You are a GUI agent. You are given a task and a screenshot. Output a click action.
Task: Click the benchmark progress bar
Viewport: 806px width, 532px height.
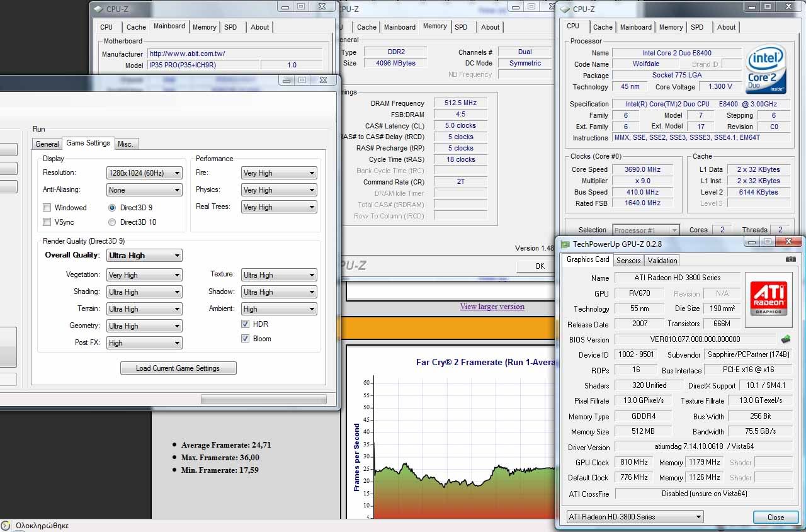click(x=263, y=399)
